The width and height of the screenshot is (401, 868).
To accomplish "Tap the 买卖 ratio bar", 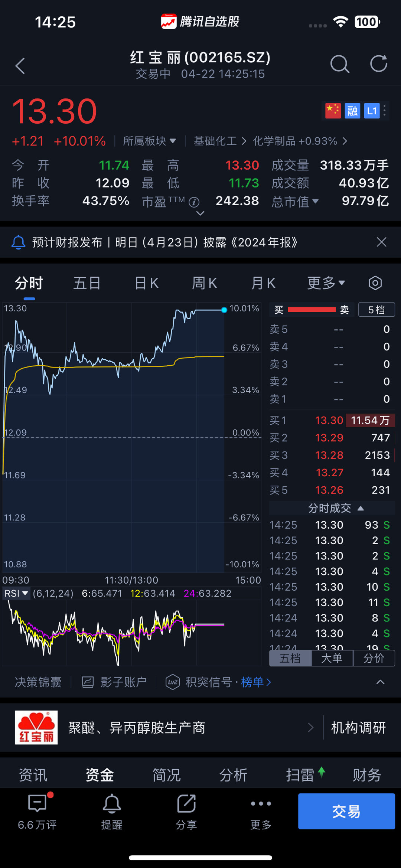I will pos(312,310).
